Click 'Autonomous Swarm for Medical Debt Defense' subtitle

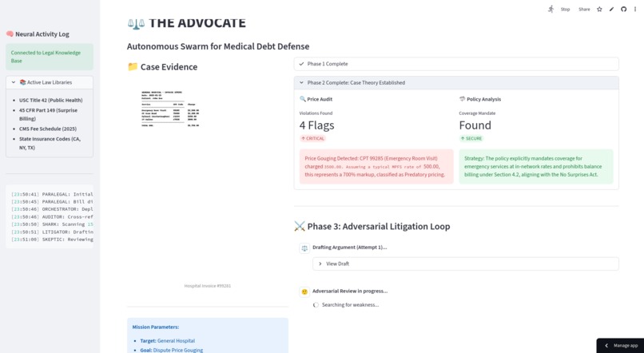[x=218, y=46]
